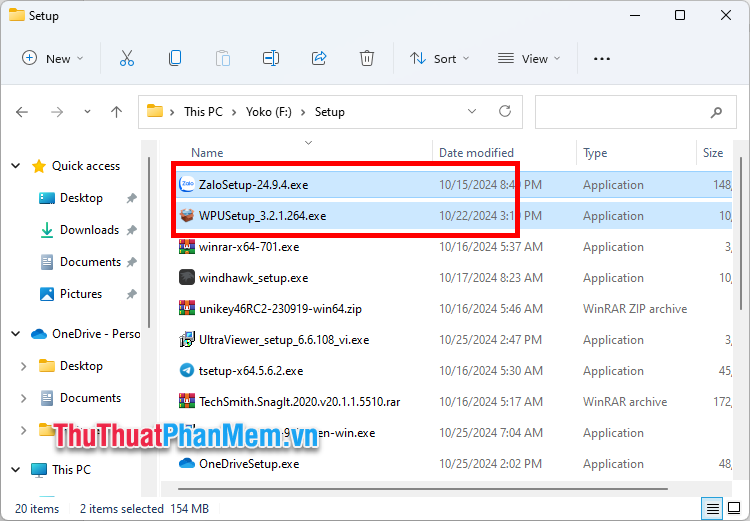Image resolution: width=750 pixels, height=521 pixels.
Task: Click the pin icon next to Desktop
Action: (x=132, y=198)
